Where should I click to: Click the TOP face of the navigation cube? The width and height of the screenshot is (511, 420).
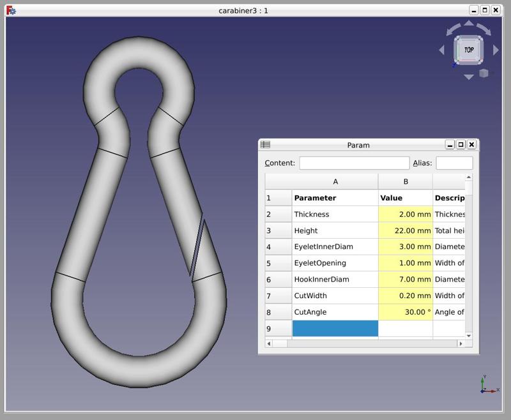click(468, 49)
